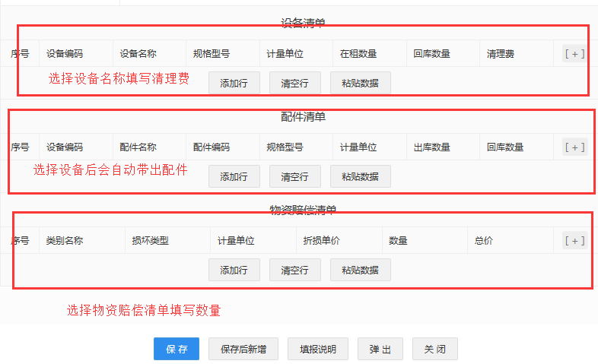Image resolution: width=598 pixels, height=364 pixels.
Task: Click the 配件清单 section title
Action: [304, 117]
